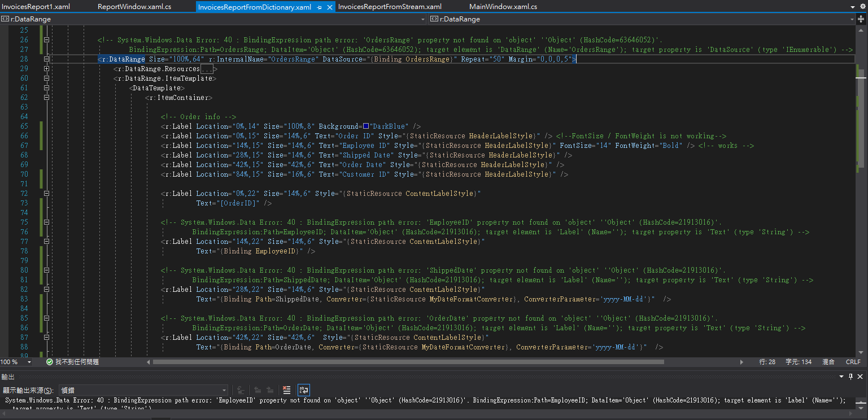Open the editor tab settings gear
The width and height of the screenshot is (868, 420).
(x=862, y=7)
